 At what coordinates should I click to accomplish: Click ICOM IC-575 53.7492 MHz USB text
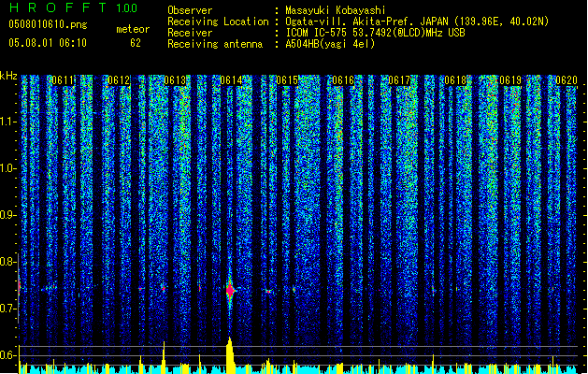(x=376, y=33)
